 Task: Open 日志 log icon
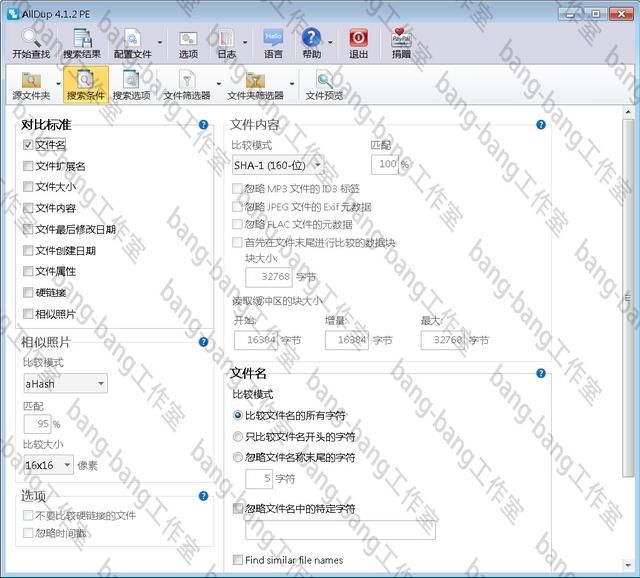point(227,44)
